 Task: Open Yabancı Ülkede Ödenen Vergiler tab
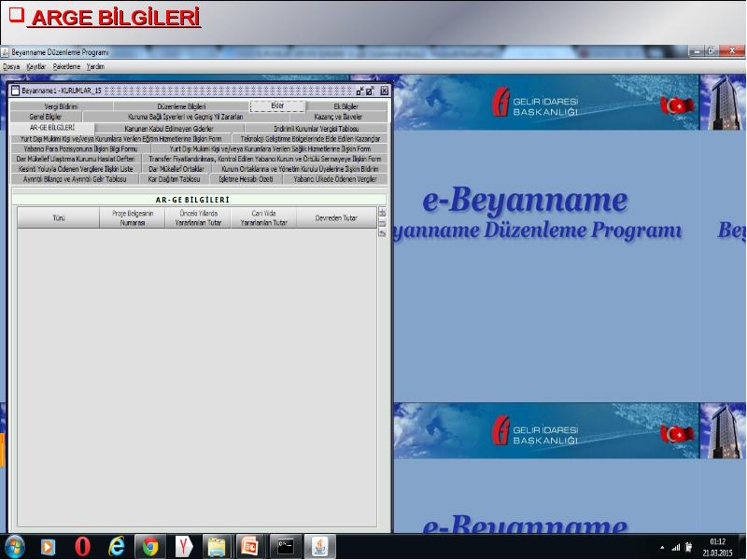coord(335,179)
